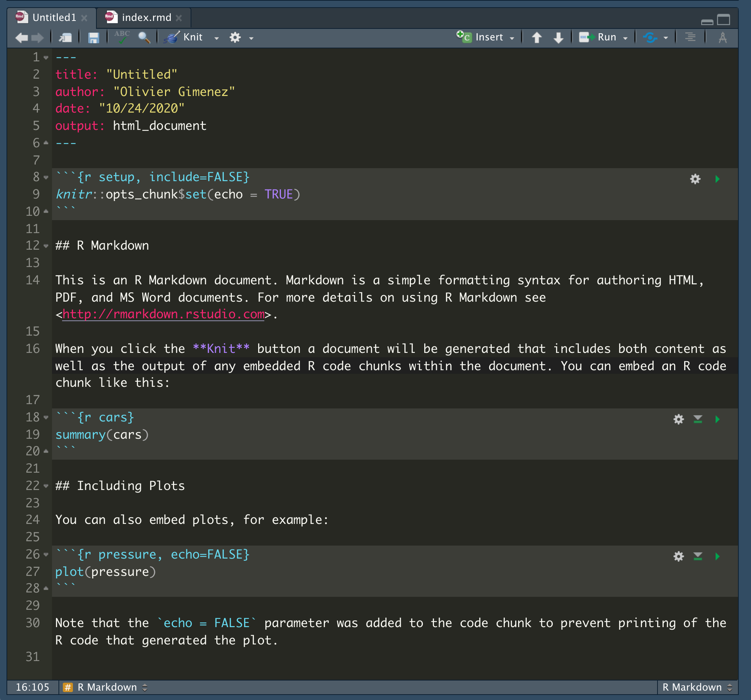Screen dimensions: 751x700
Task: Click line number 31 in gutter
Action: coord(32,657)
